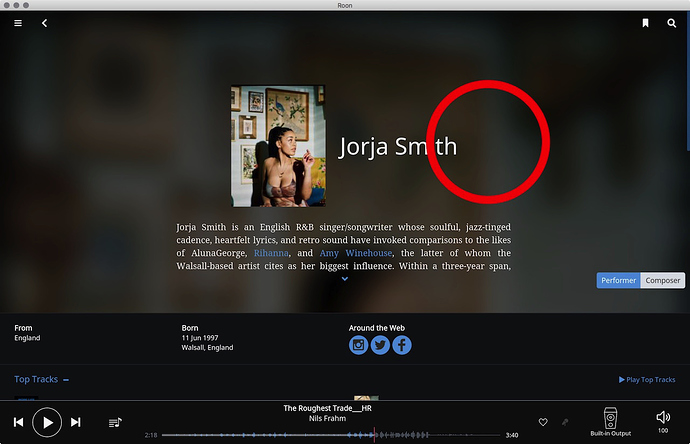Start playback with the play button

click(x=47, y=422)
